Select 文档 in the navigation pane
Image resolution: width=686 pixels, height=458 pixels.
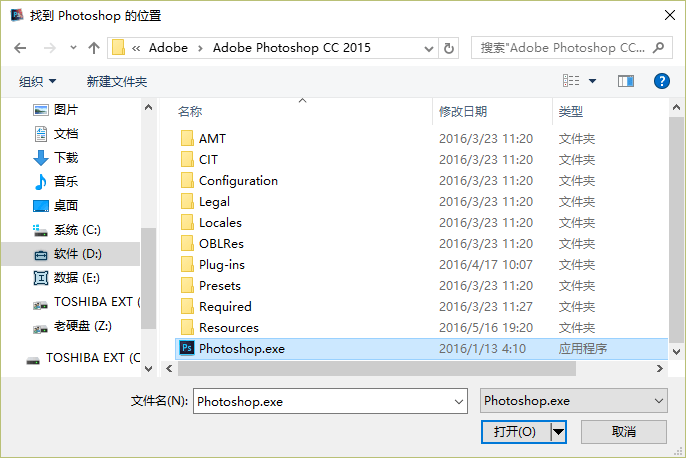66,133
